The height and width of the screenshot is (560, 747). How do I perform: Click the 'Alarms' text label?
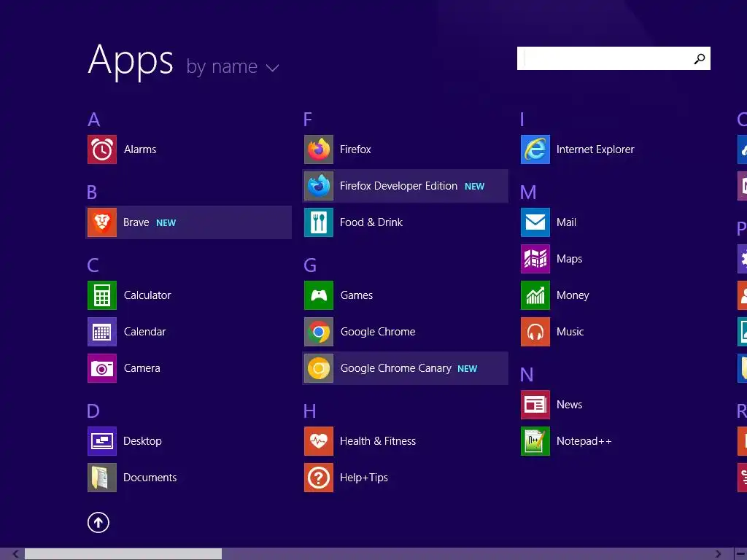[140, 149]
